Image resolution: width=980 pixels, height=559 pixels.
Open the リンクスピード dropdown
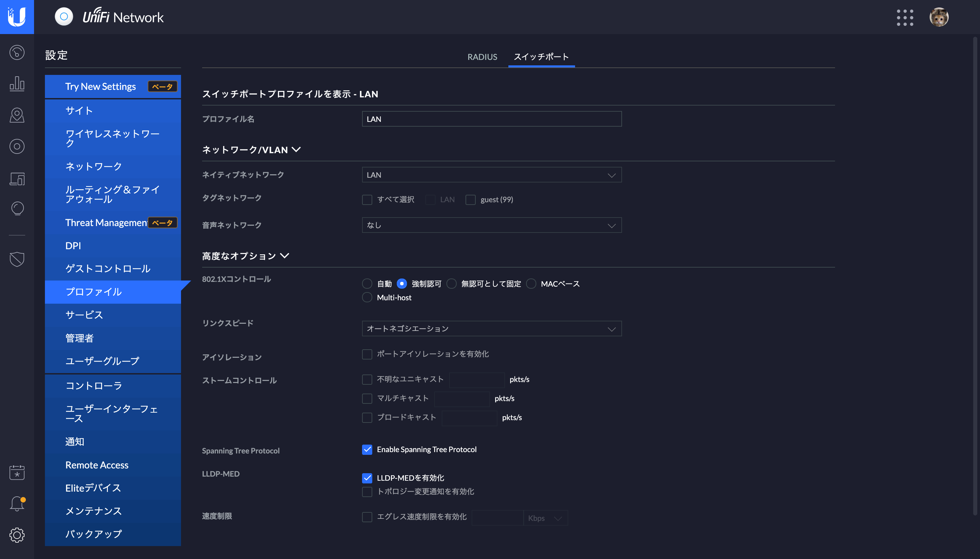pyautogui.click(x=492, y=329)
